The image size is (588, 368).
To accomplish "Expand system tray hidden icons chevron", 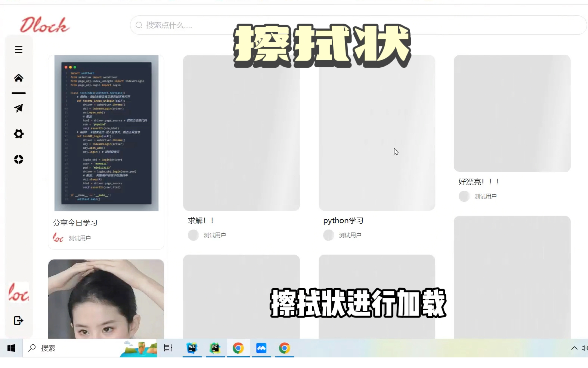I will (574, 348).
